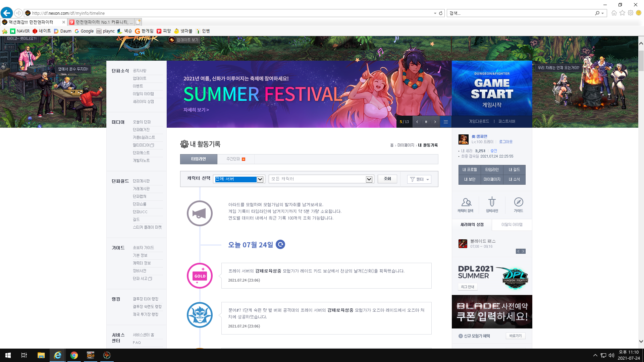
Task: Go to previous banner slide
Action: coord(417,122)
